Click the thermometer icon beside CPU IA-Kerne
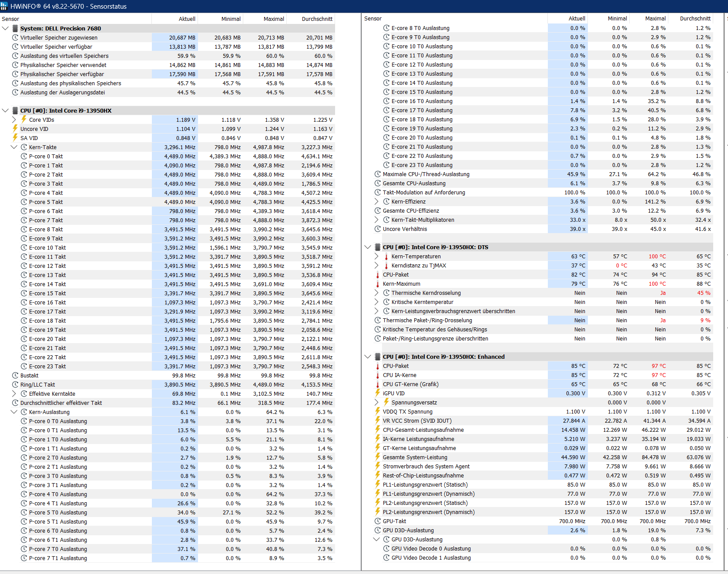Screen dimensions: 728x574 click(x=378, y=375)
